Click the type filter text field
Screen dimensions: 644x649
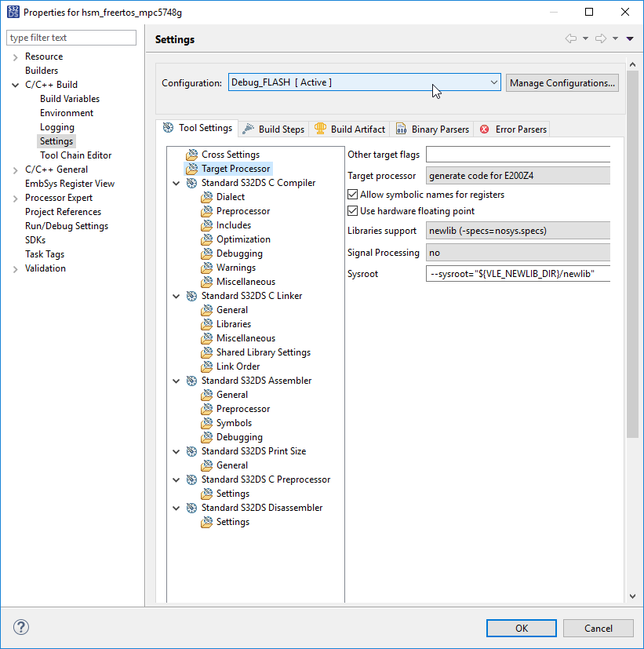[x=71, y=38]
